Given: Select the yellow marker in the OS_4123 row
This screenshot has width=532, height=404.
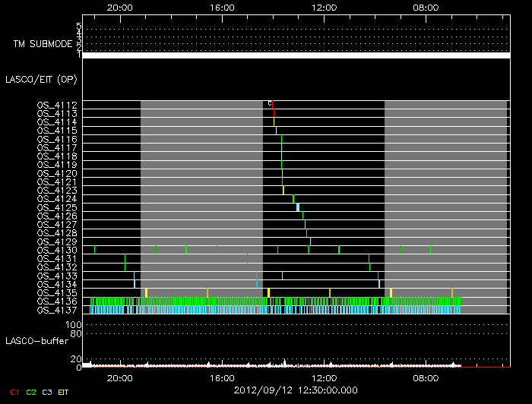Looking at the screenshot, I should click(x=283, y=190).
